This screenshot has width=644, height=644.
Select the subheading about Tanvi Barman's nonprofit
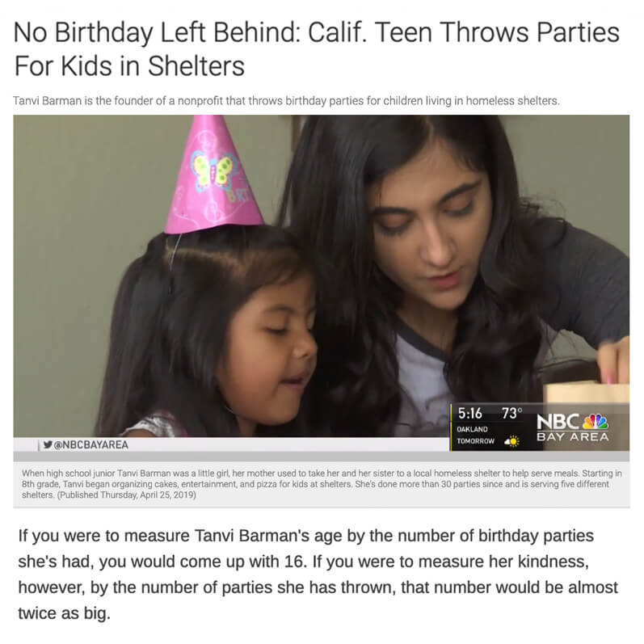pos(286,101)
